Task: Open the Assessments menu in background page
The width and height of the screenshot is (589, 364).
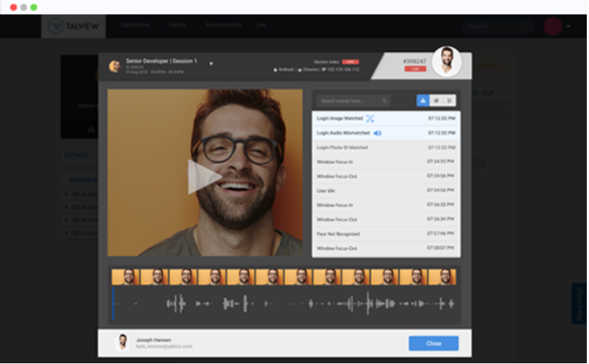Action: pyautogui.click(x=223, y=25)
